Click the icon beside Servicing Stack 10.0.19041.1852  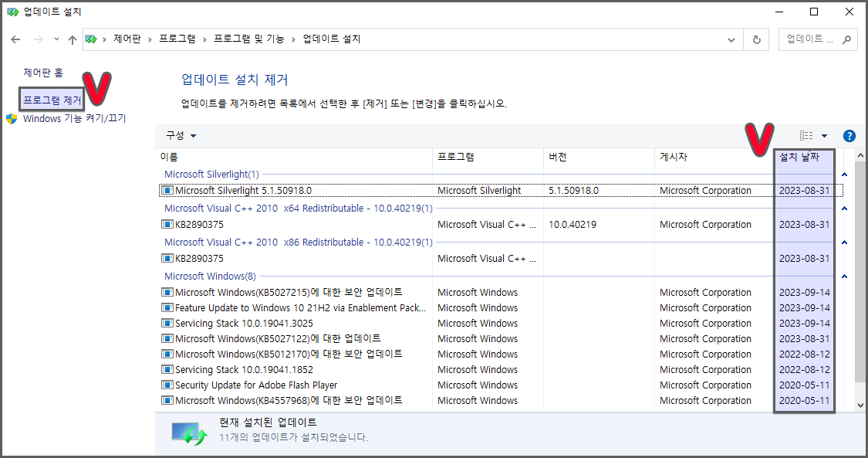[x=167, y=369]
